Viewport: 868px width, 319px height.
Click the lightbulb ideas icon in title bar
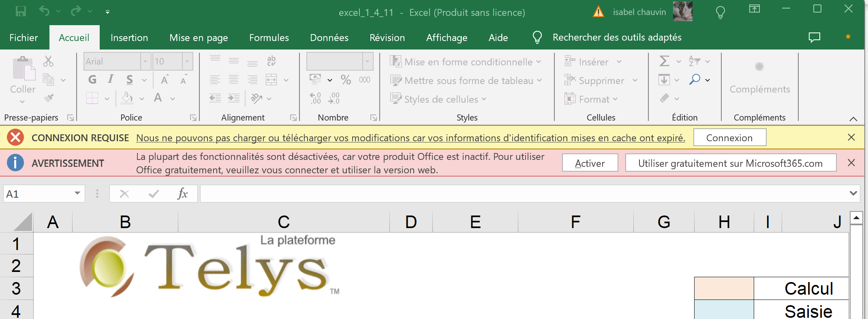point(720,12)
